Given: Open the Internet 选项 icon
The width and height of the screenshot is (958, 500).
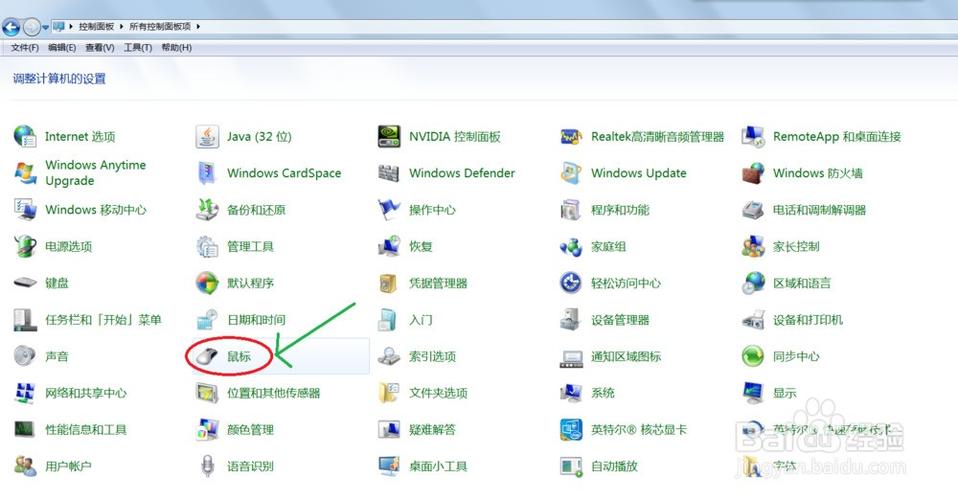Looking at the screenshot, I should pos(25,136).
